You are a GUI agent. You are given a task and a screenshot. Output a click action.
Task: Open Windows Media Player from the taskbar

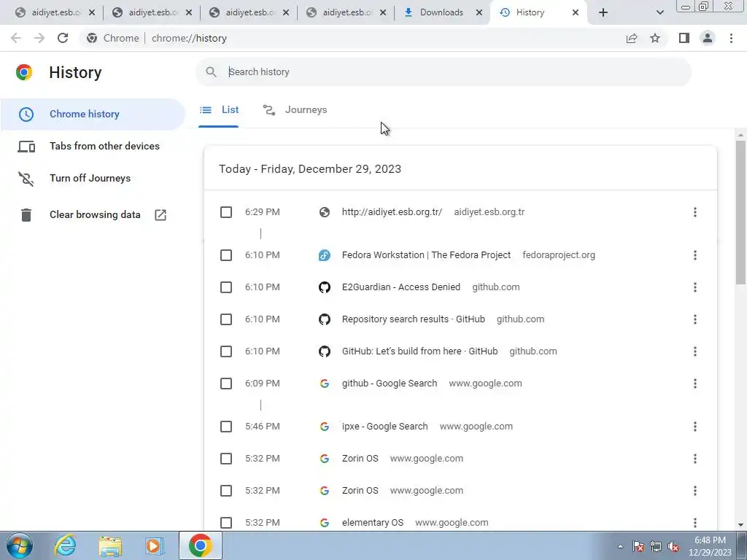tap(155, 545)
